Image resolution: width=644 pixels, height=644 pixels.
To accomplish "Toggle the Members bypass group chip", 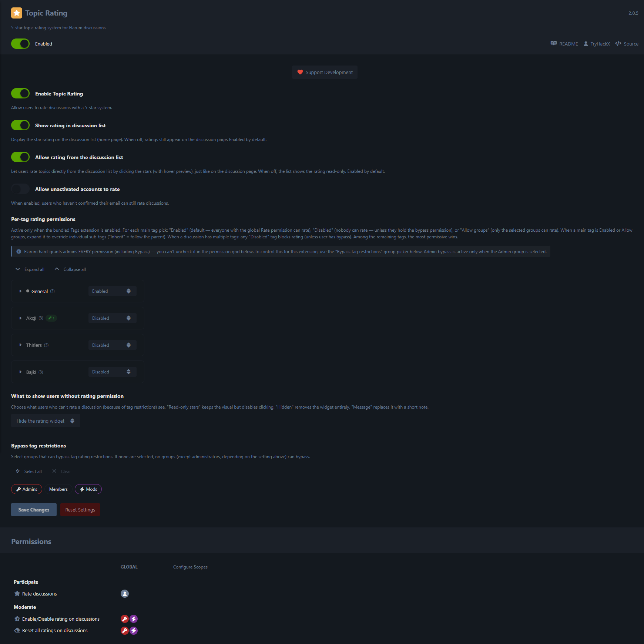I will coord(58,489).
